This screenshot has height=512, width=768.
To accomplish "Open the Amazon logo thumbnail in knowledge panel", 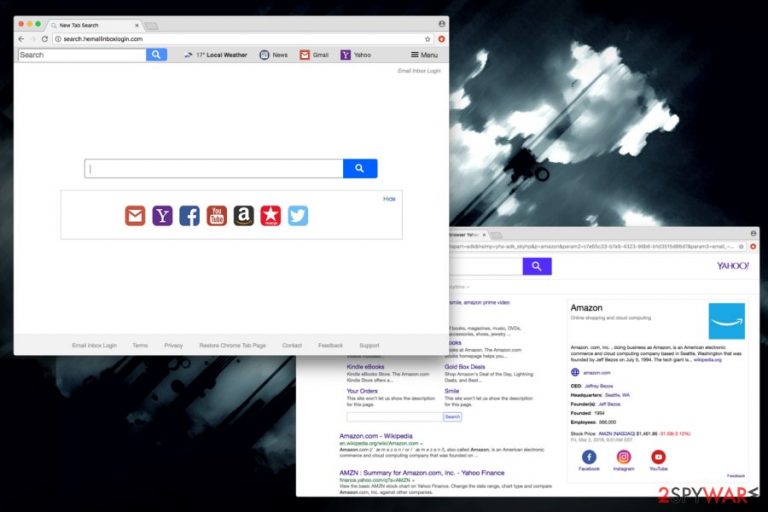I will pos(727,321).
